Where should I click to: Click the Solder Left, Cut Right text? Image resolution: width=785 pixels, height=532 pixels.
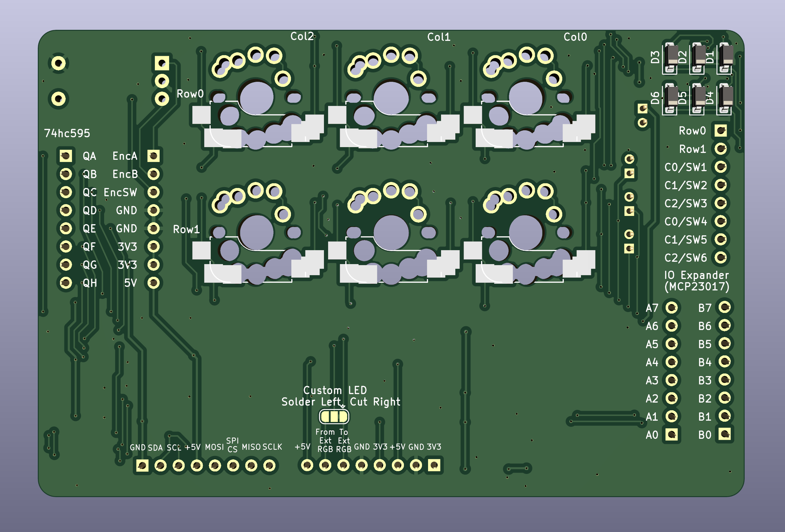click(x=341, y=402)
